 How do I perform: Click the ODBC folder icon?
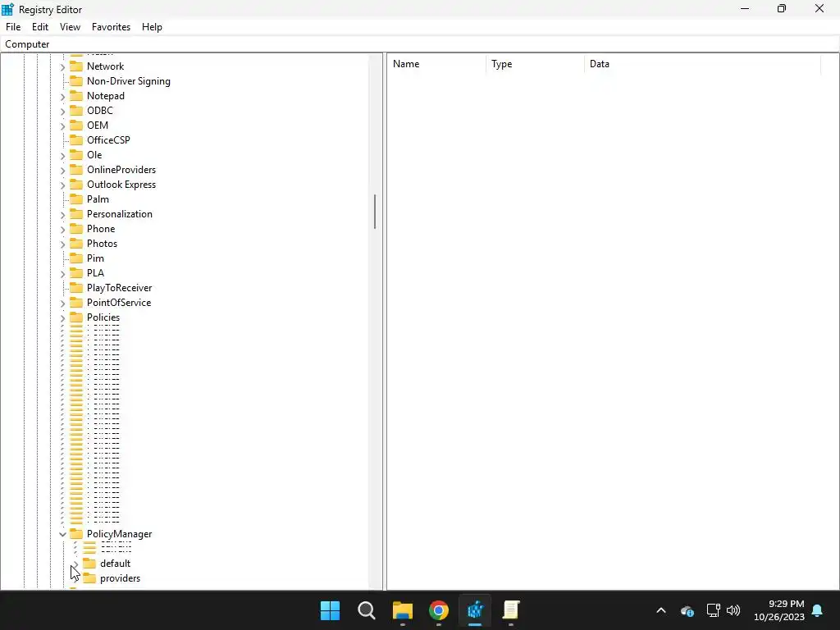click(76, 111)
